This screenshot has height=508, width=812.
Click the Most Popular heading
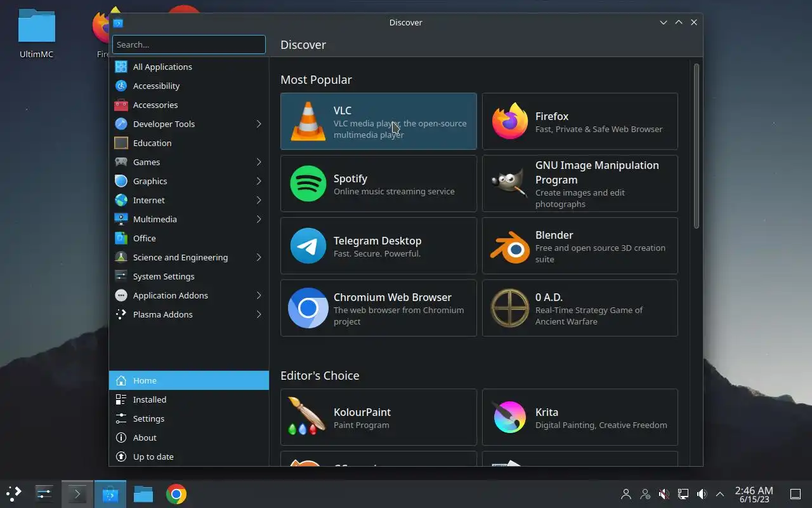(316, 79)
